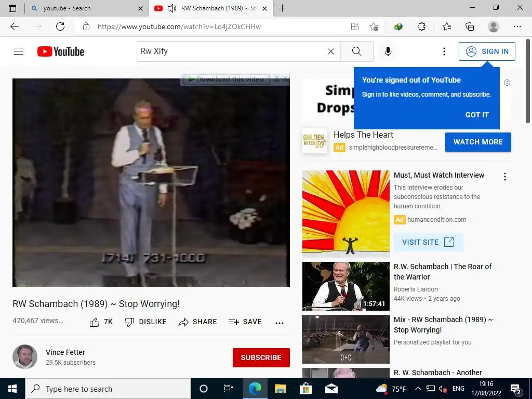The width and height of the screenshot is (532, 399).
Task: Click the browser back arrow
Action: coord(15,26)
